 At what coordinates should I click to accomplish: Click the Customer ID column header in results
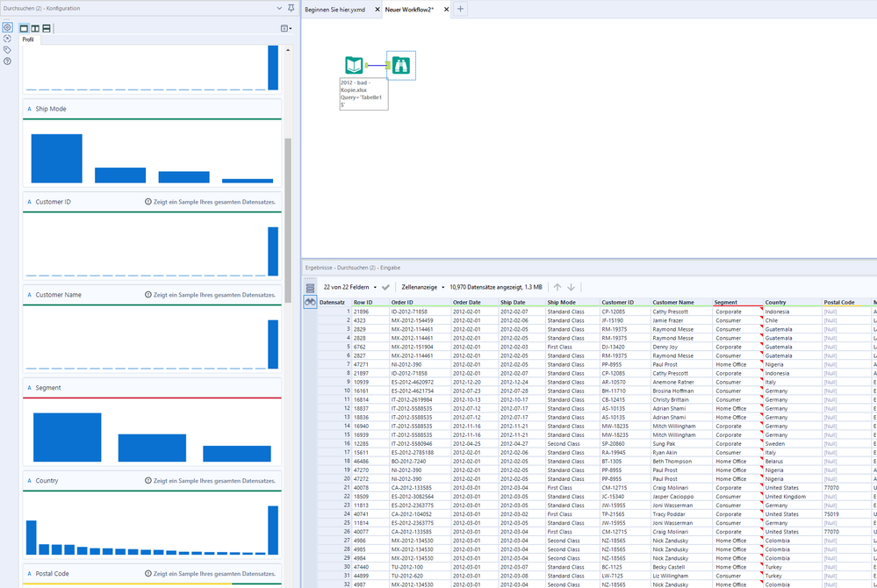(x=625, y=303)
